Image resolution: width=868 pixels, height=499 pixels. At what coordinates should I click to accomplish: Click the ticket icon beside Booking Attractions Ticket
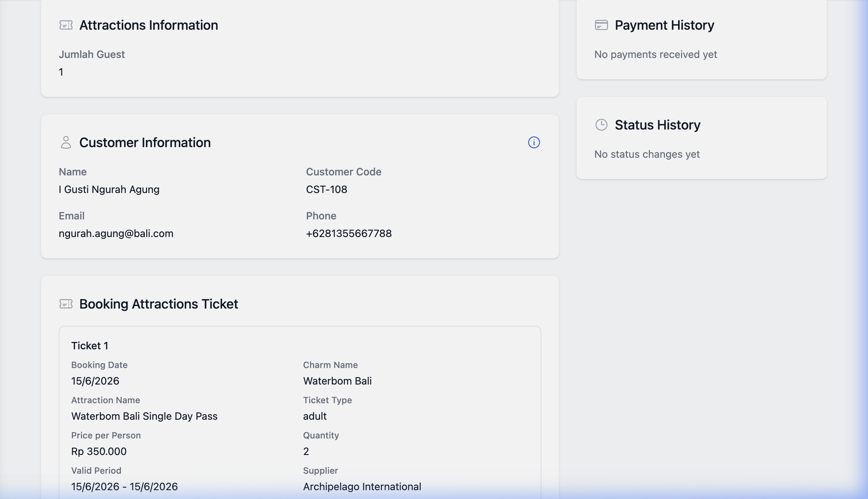pos(66,304)
